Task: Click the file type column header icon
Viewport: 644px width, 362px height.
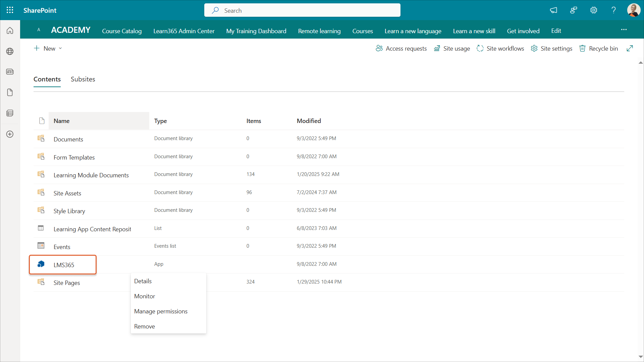Action: (42, 121)
